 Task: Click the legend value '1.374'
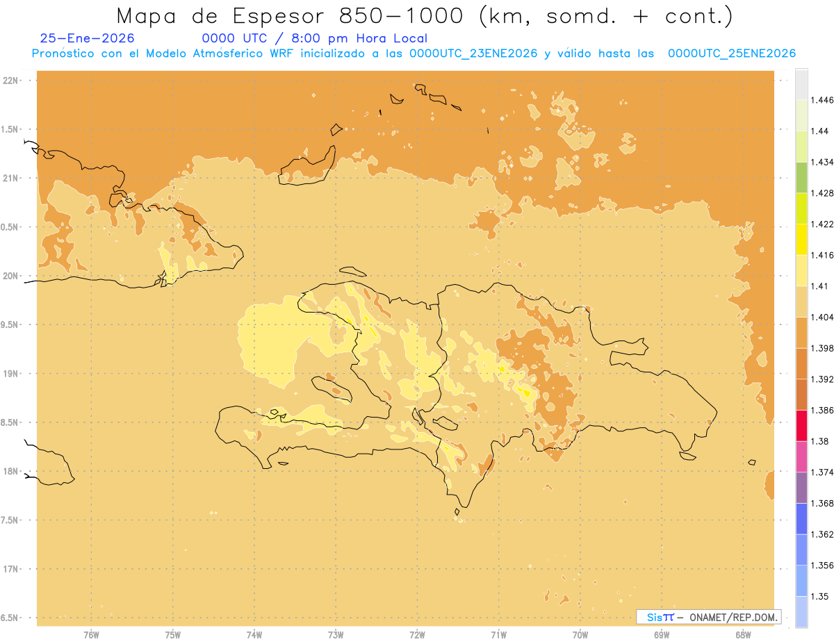click(x=822, y=472)
